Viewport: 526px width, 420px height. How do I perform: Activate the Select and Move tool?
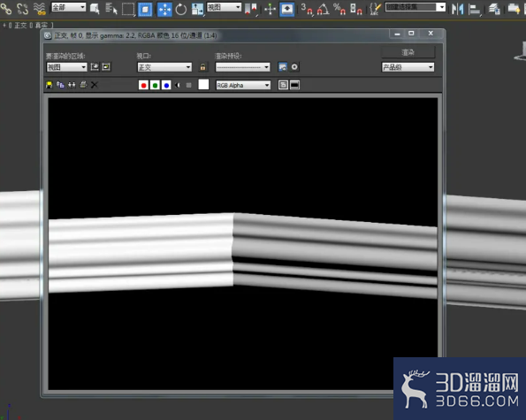[x=164, y=9]
